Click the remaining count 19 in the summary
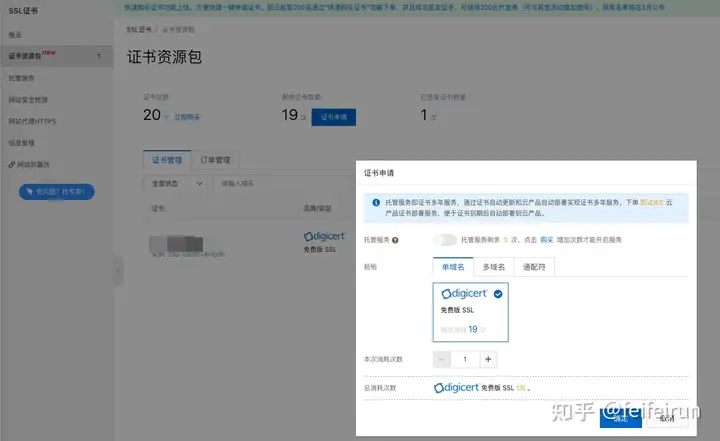This screenshot has height=441, width=720. [290, 115]
